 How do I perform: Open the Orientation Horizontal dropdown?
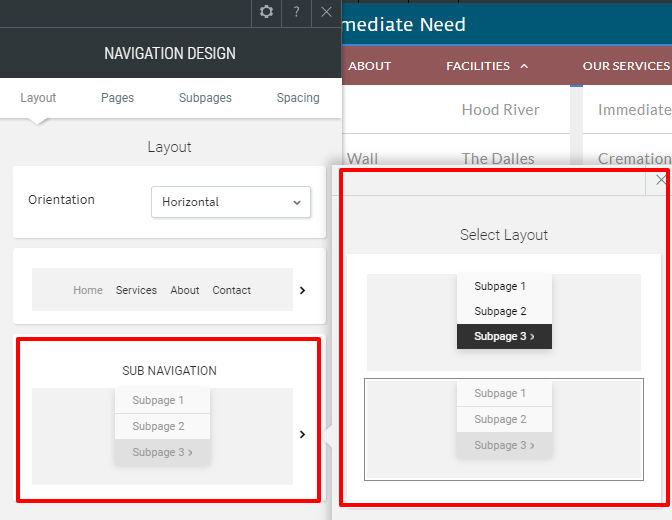pyautogui.click(x=231, y=202)
